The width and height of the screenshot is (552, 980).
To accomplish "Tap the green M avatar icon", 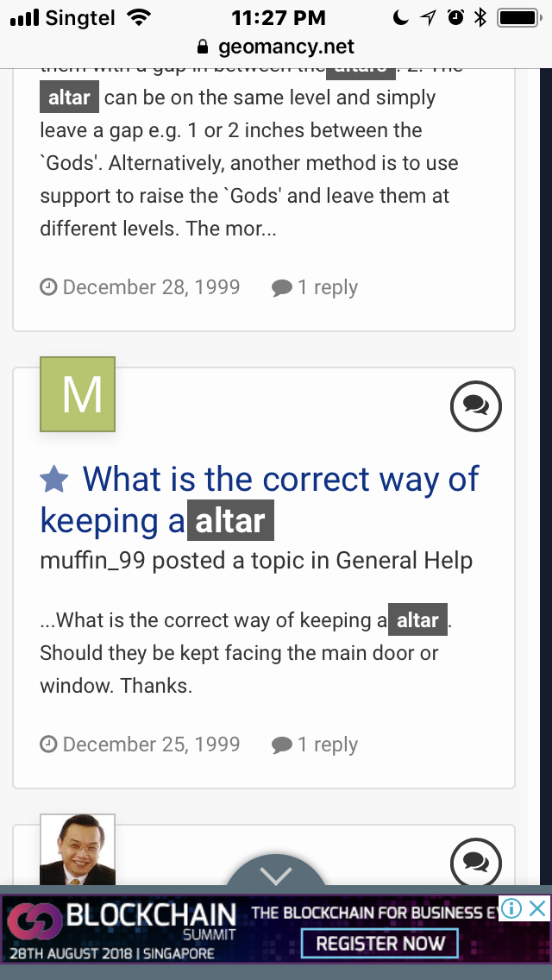I will point(78,394).
